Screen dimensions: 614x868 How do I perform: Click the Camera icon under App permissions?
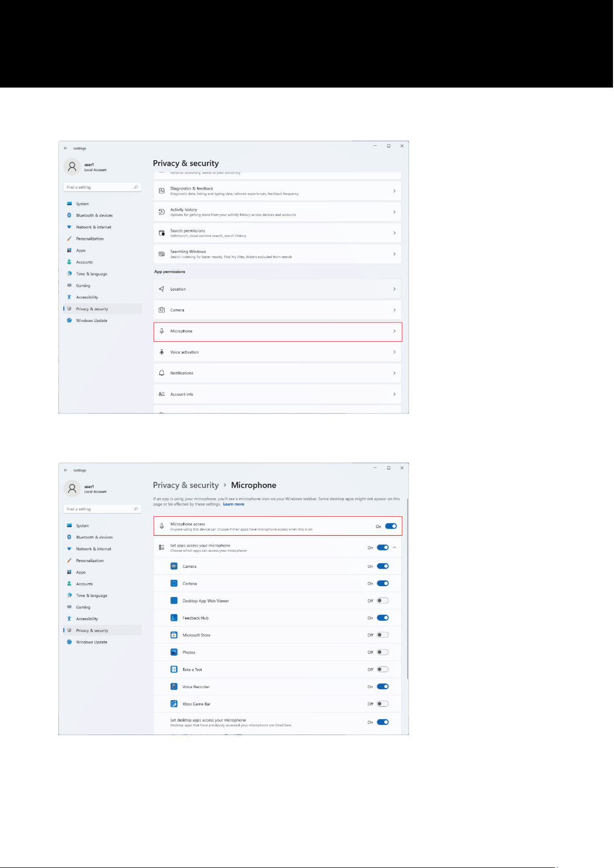[x=162, y=310]
